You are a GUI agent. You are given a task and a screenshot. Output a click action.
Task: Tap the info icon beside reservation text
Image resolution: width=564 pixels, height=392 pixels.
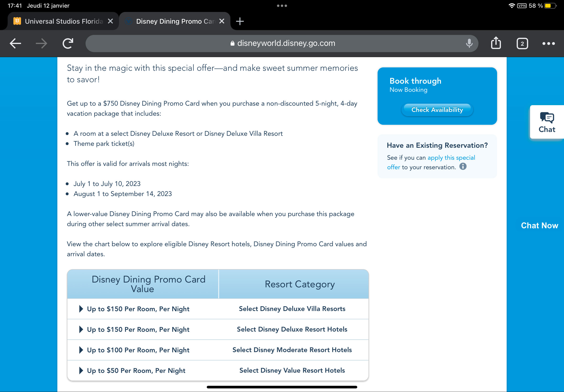[463, 167]
